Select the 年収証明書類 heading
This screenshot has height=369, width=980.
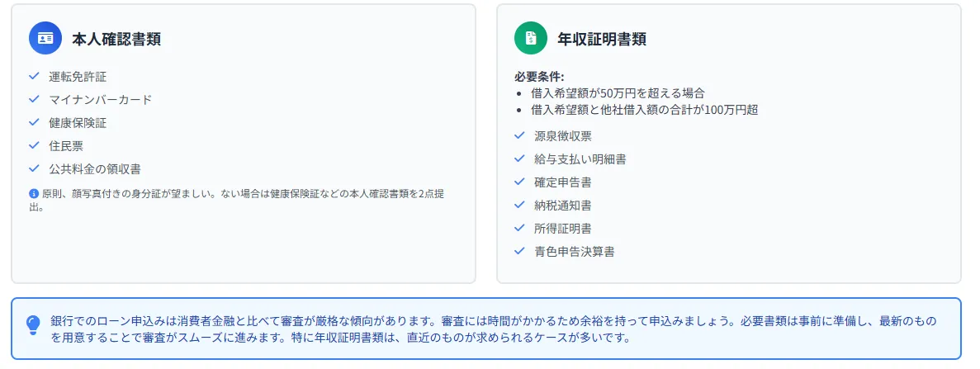click(x=602, y=39)
